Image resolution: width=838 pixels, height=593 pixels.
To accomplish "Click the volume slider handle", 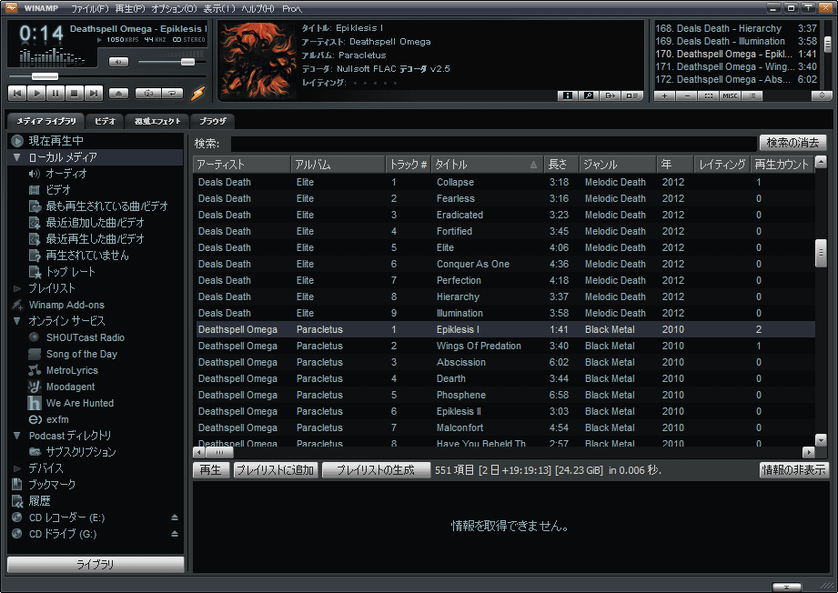I will pos(188,62).
